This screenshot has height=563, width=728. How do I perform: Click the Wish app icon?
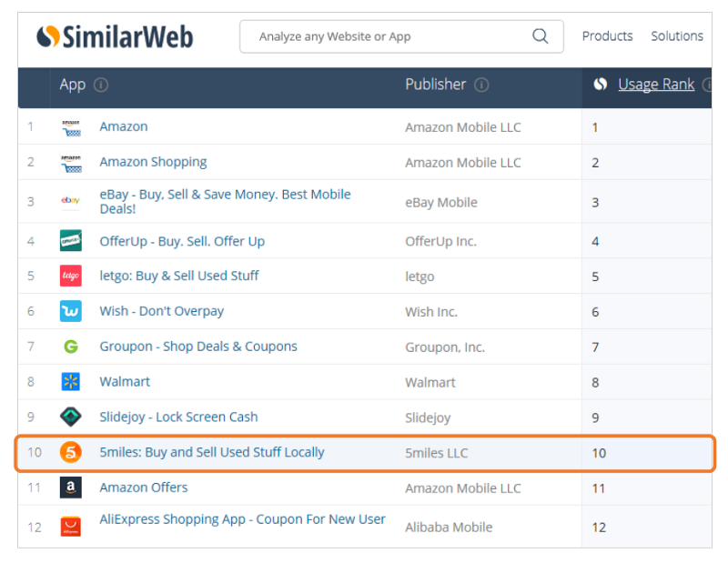click(71, 311)
